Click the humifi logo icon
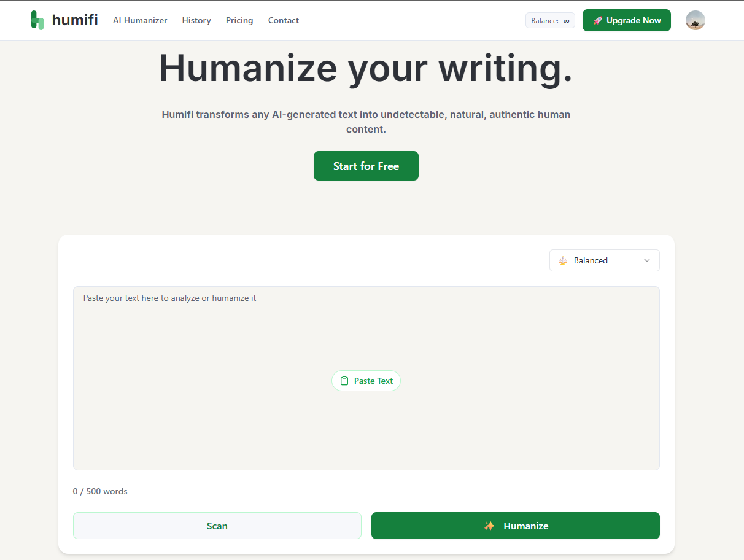Screen dimensions: 744x560 point(37,20)
